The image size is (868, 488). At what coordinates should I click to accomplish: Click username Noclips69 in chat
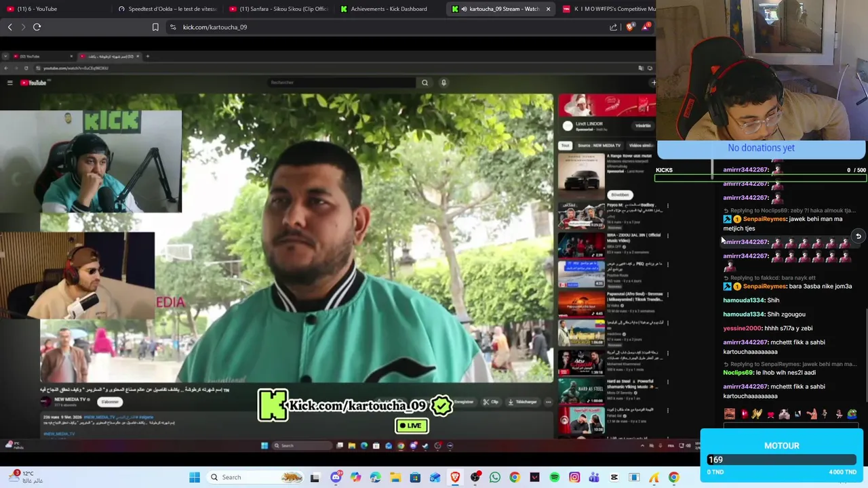tap(738, 372)
